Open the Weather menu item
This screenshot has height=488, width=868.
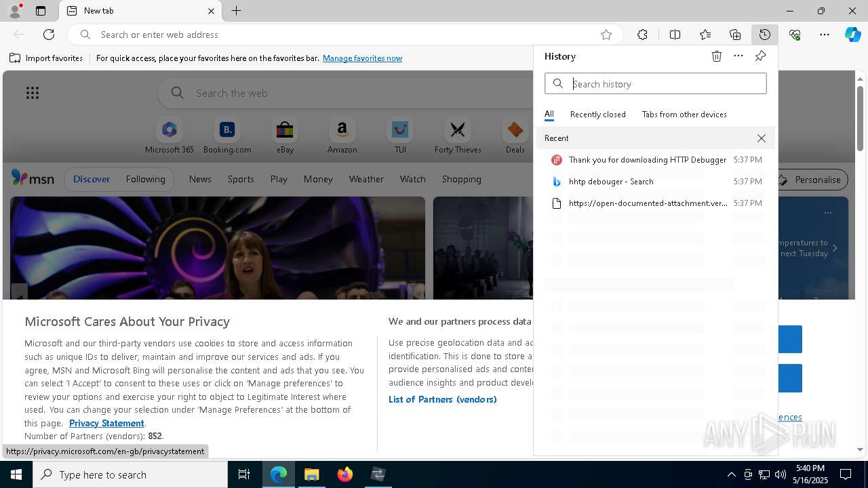[366, 179]
